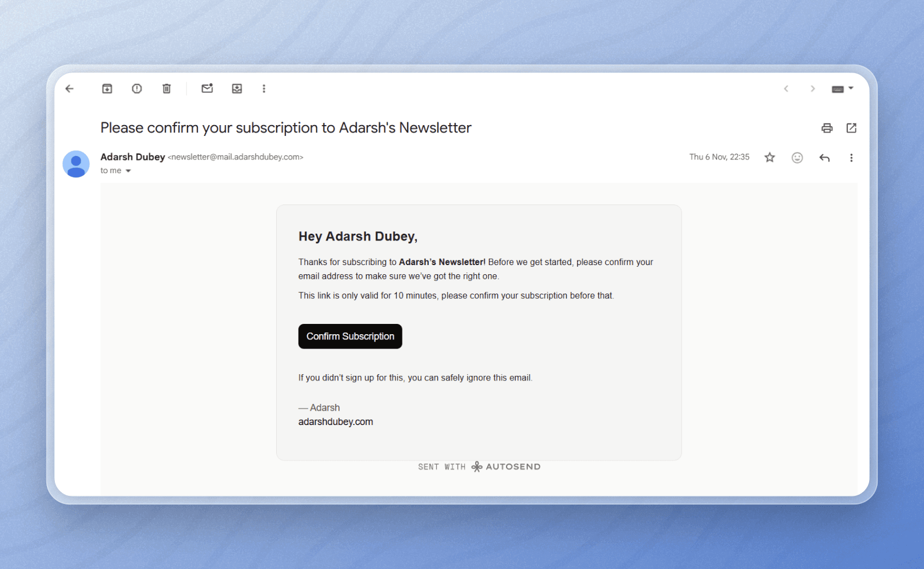Click the 'Hey Adarsh Dubey,' greeting heading

[x=358, y=237]
